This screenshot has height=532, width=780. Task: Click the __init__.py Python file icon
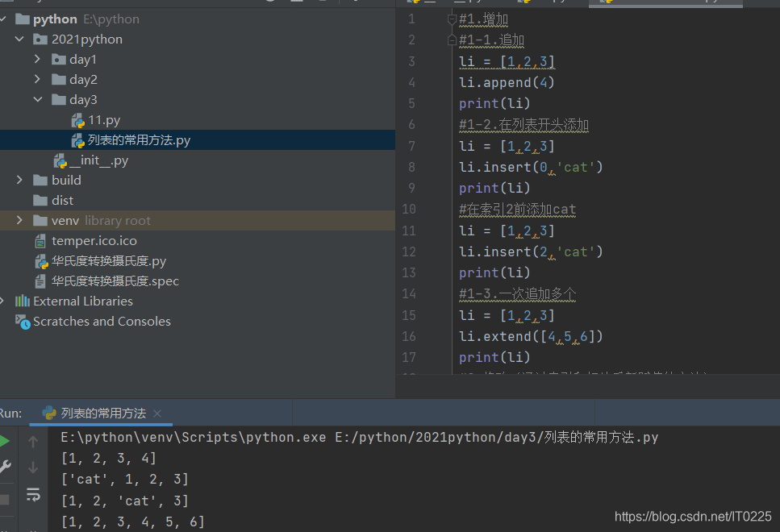tap(60, 160)
